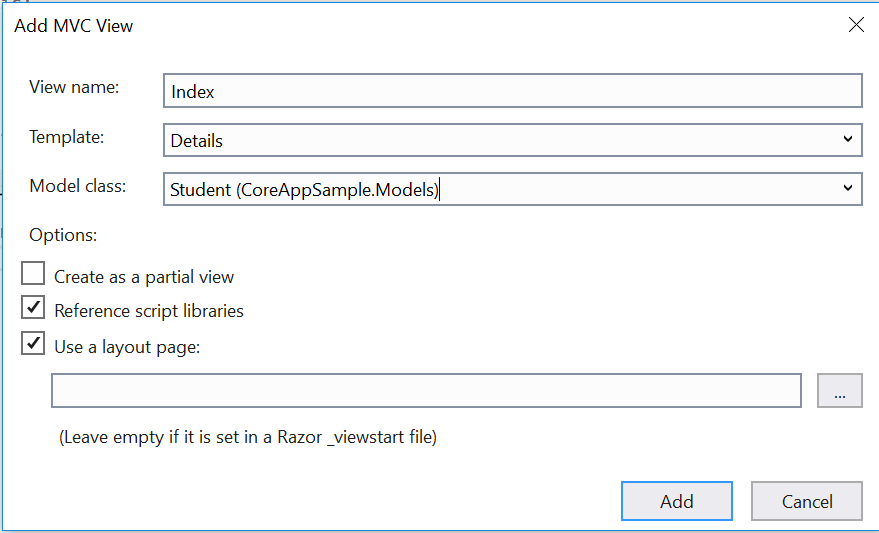Click the Add button

point(677,501)
